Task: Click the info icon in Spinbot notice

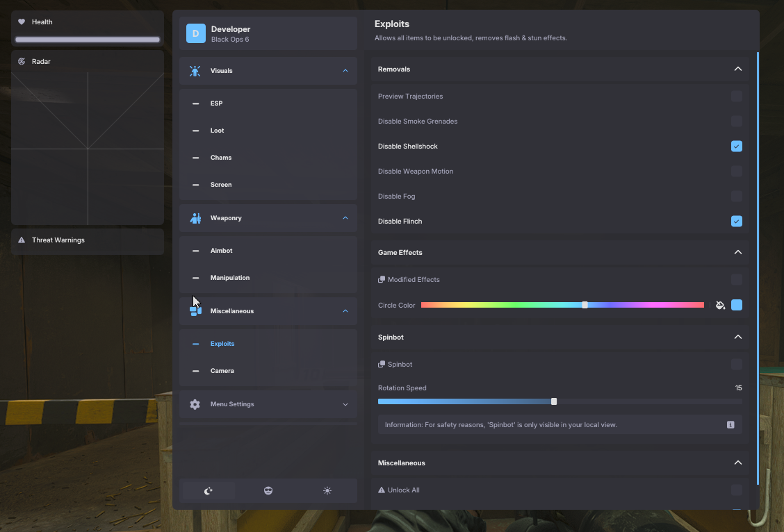Action: point(730,424)
